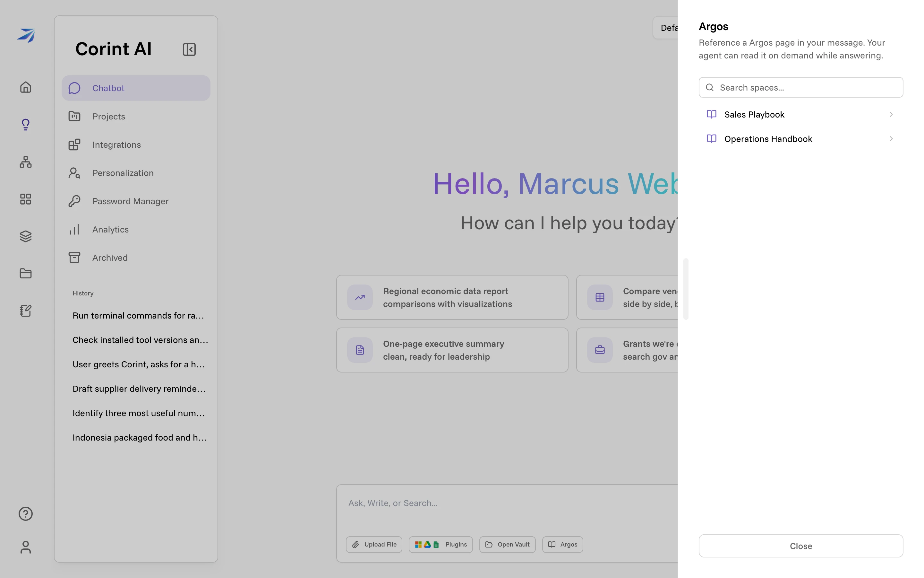Click the book icon beside Sales Playbook
924x578 pixels.
(x=711, y=114)
